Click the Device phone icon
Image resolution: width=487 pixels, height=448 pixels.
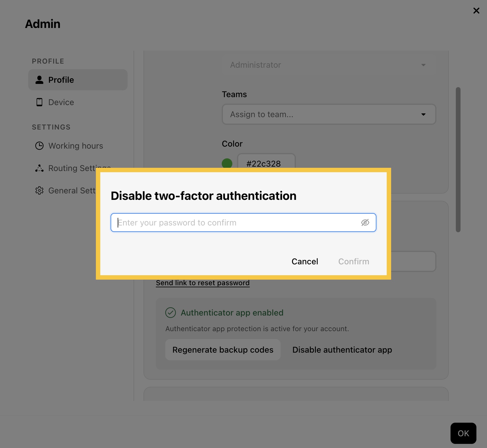point(39,102)
